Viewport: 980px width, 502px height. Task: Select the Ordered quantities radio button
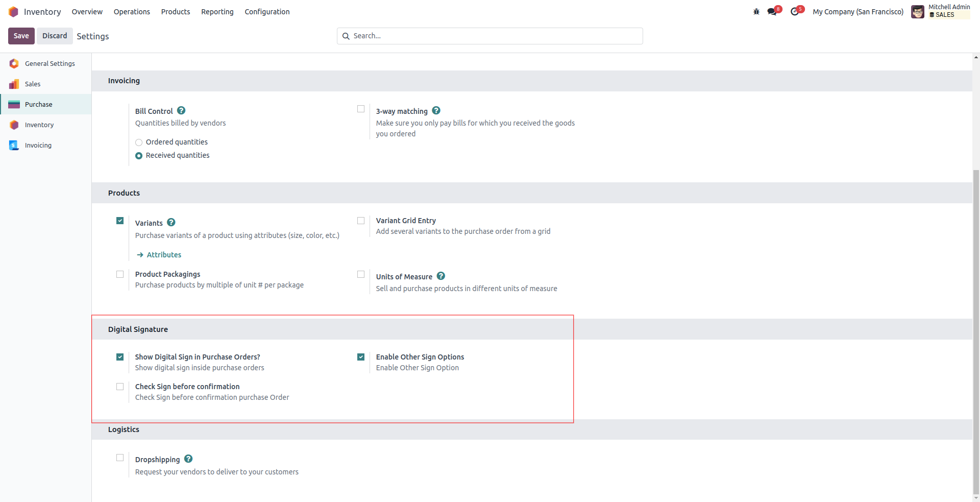tap(139, 142)
